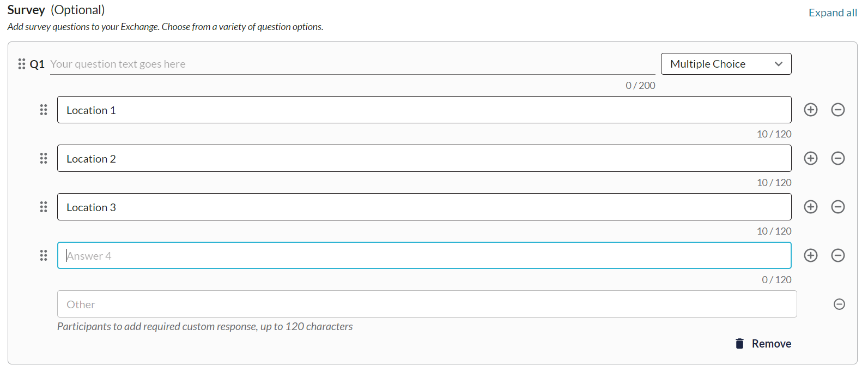Add an answer after Location 1
Screen dimensions: 868x371
click(811, 110)
